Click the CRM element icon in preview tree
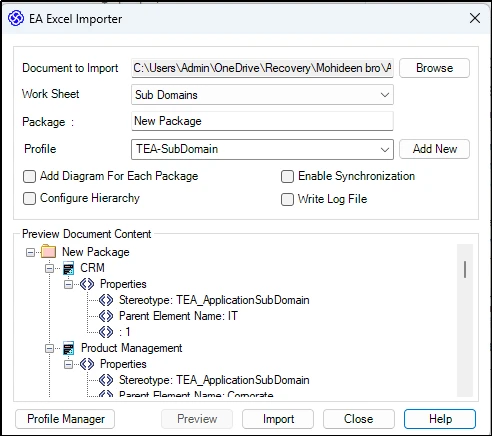This screenshot has width=492, height=436. (x=68, y=268)
